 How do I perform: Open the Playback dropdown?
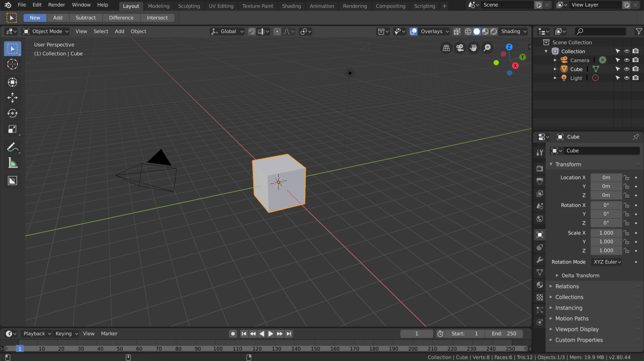point(37,334)
